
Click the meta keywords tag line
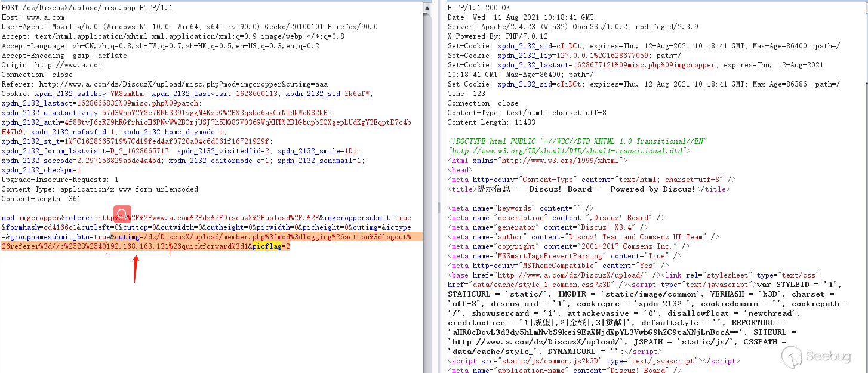pos(521,208)
